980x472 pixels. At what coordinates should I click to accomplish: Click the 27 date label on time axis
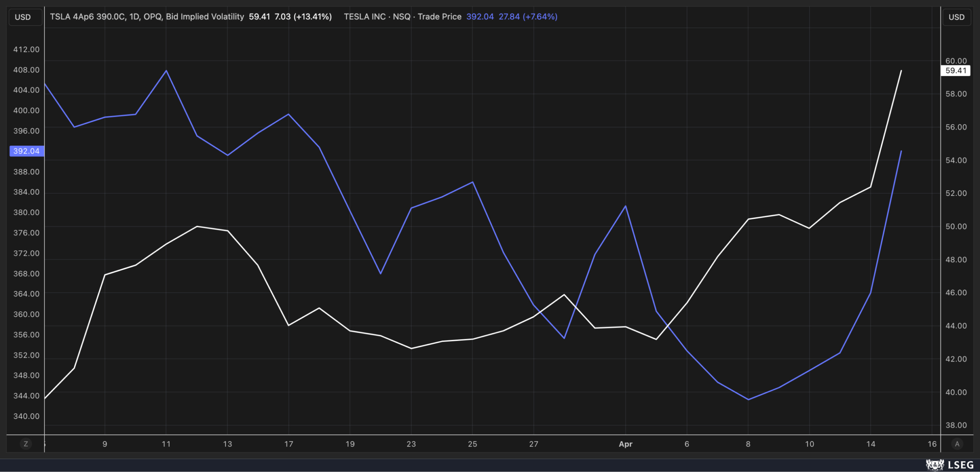click(x=534, y=444)
